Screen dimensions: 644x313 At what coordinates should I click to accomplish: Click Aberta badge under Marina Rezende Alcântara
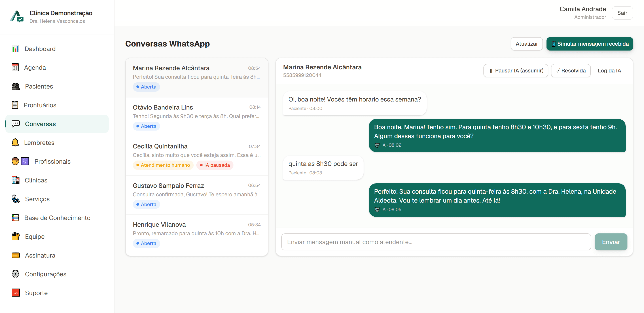pyautogui.click(x=146, y=87)
